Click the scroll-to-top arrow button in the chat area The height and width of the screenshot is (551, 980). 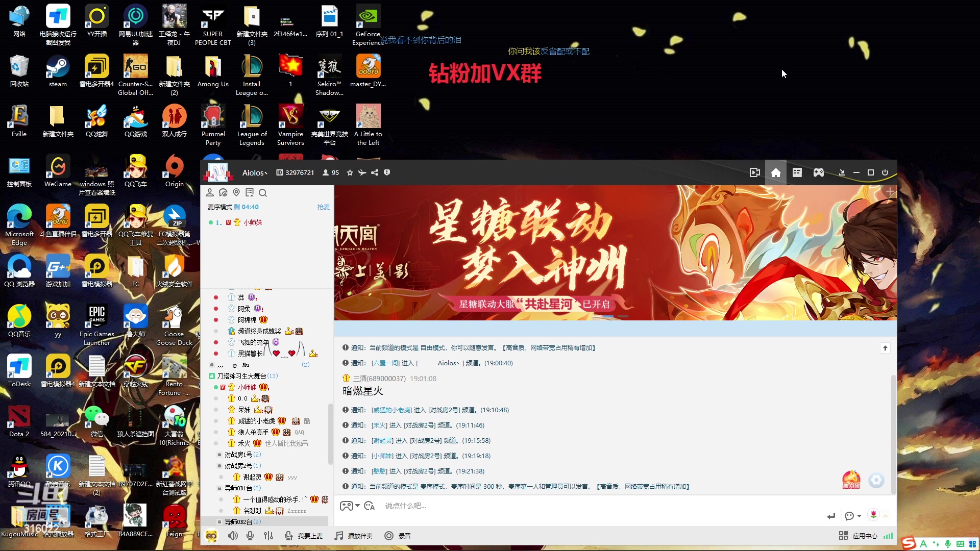click(x=885, y=348)
